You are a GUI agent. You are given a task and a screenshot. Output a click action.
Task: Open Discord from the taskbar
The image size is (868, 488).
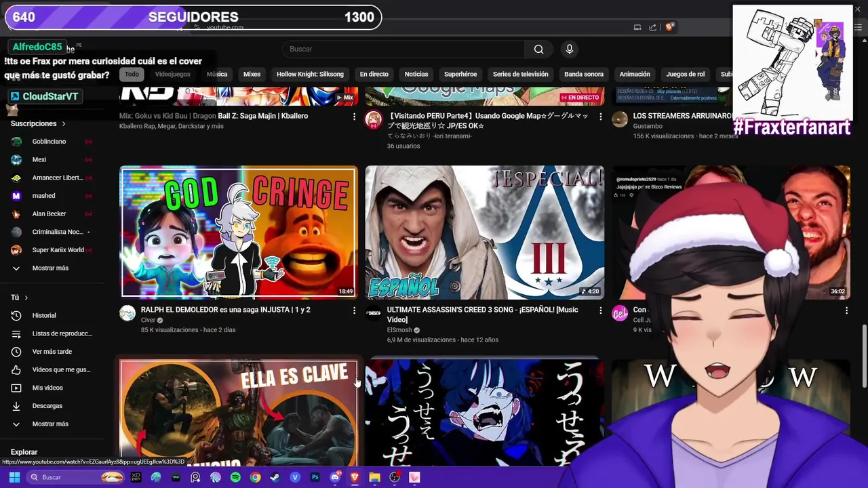pyautogui.click(x=334, y=477)
